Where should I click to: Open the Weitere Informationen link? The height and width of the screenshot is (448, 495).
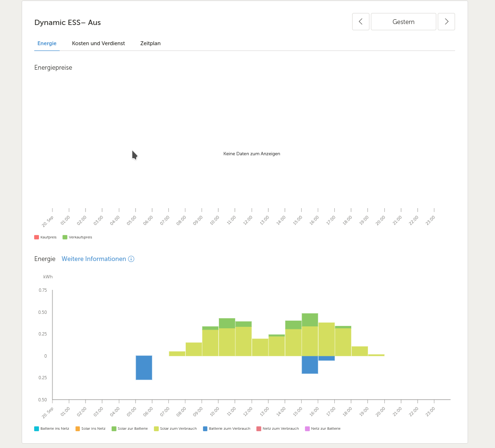94,259
